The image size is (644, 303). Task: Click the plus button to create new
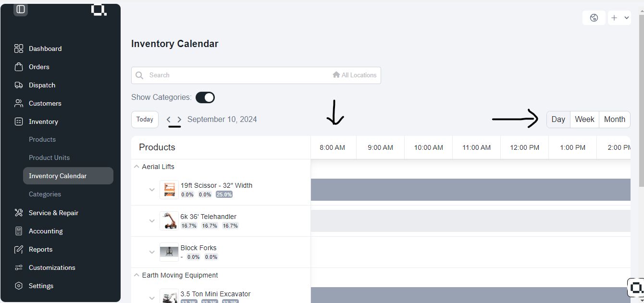[614, 17]
